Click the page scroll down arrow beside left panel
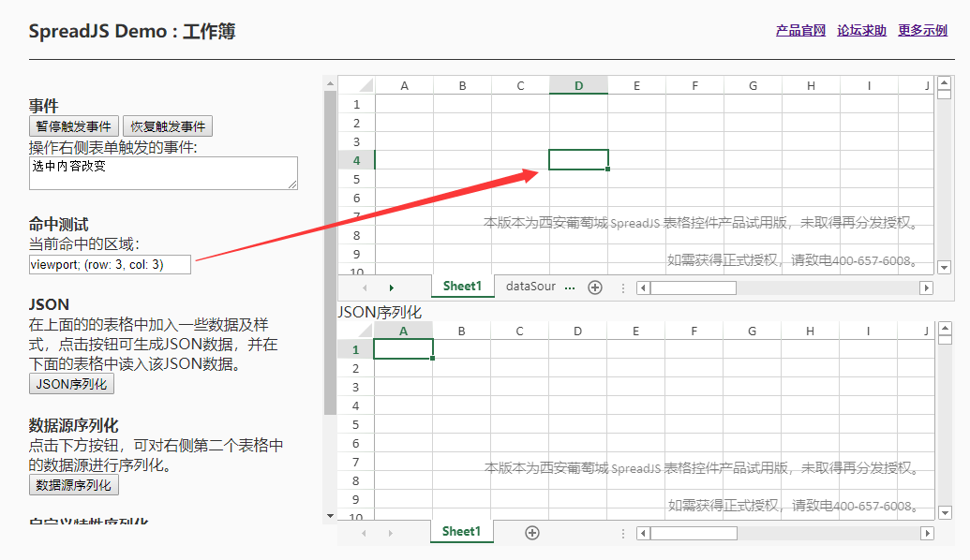The width and height of the screenshot is (970, 560). (330, 516)
